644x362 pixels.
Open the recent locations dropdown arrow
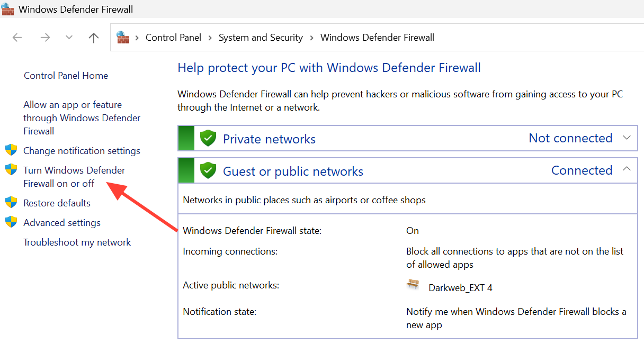pos(69,38)
